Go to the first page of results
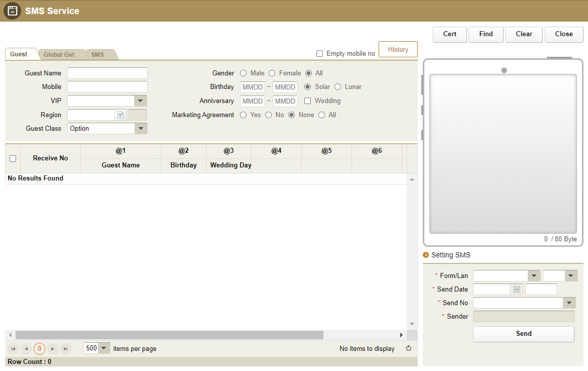The image size is (588, 371). [x=13, y=349]
